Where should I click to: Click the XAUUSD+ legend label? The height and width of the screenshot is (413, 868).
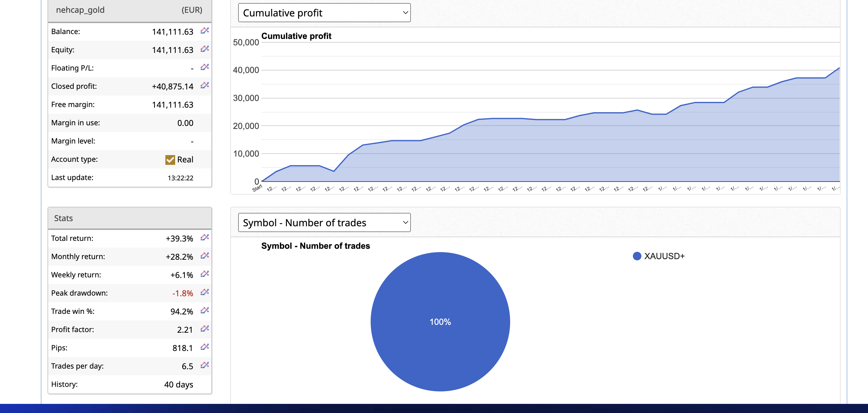pyautogui.click(x=664, y=256)
